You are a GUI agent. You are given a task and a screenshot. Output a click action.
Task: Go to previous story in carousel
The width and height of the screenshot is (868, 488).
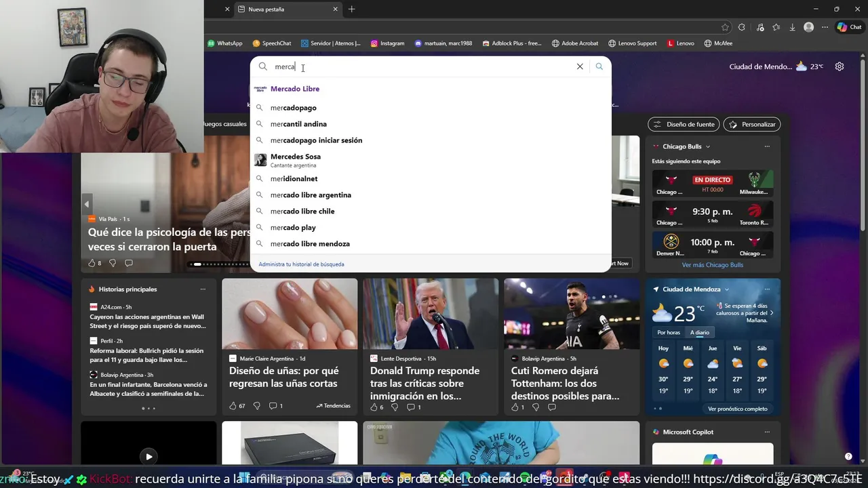point(87,203)
